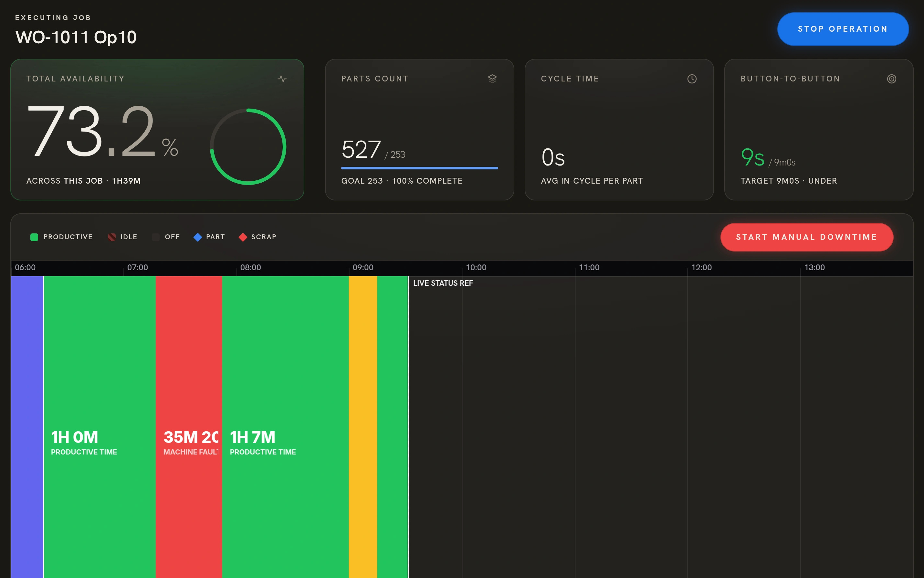Click 'TARGET 9M0S · UNDER' text
The image size is (924, 578).
(x=788, y=181)
